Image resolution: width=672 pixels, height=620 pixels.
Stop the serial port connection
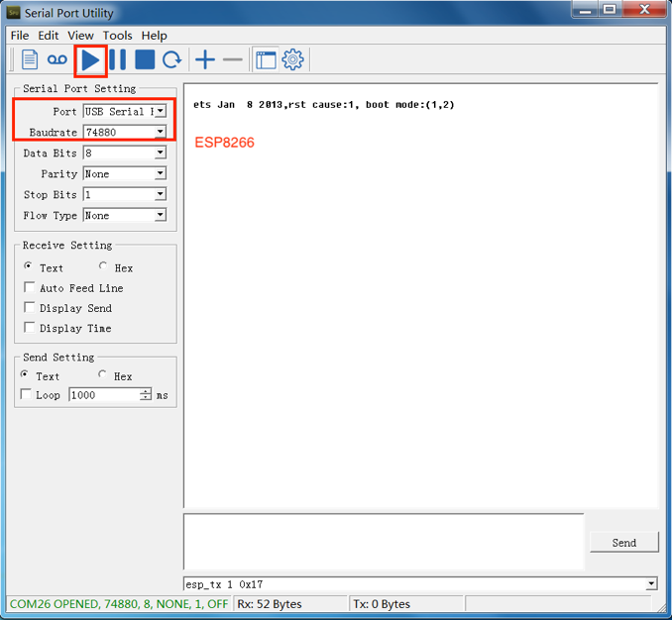[145, 60]
